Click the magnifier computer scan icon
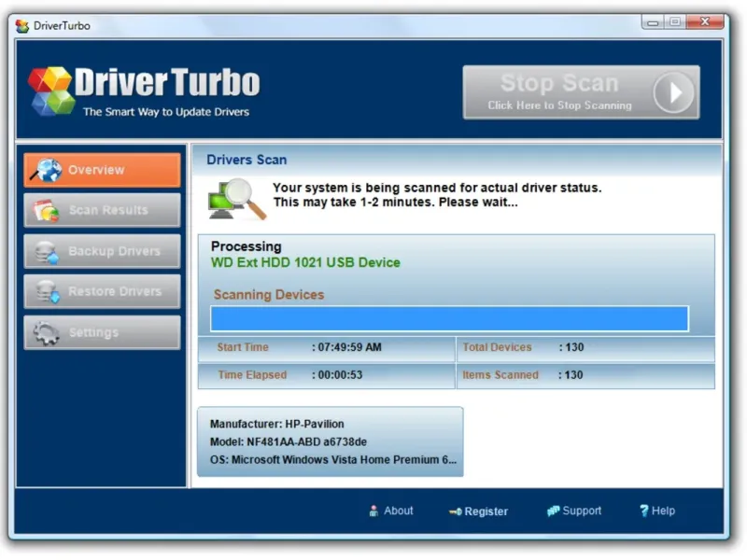Viewport: 747px width, 560px height. (x=237, y=199)
